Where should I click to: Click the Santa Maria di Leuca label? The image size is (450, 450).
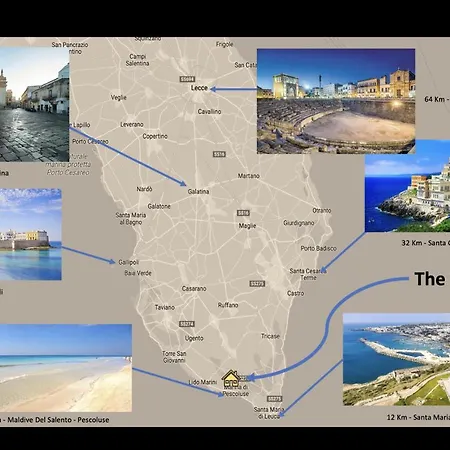click(269, 413)
